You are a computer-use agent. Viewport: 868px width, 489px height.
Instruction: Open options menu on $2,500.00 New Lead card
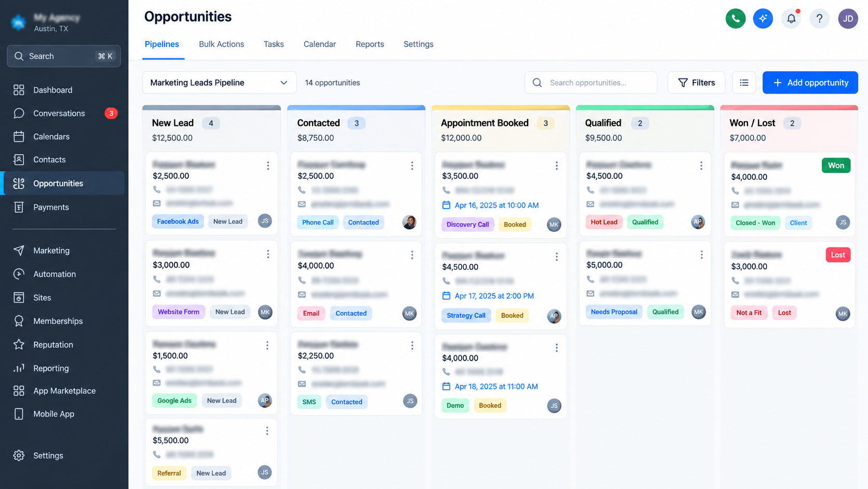click(268, 166)
